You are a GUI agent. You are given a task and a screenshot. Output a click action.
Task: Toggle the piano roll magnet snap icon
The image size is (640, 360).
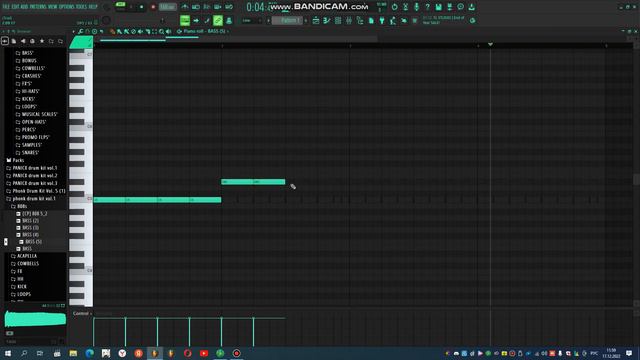87,31
